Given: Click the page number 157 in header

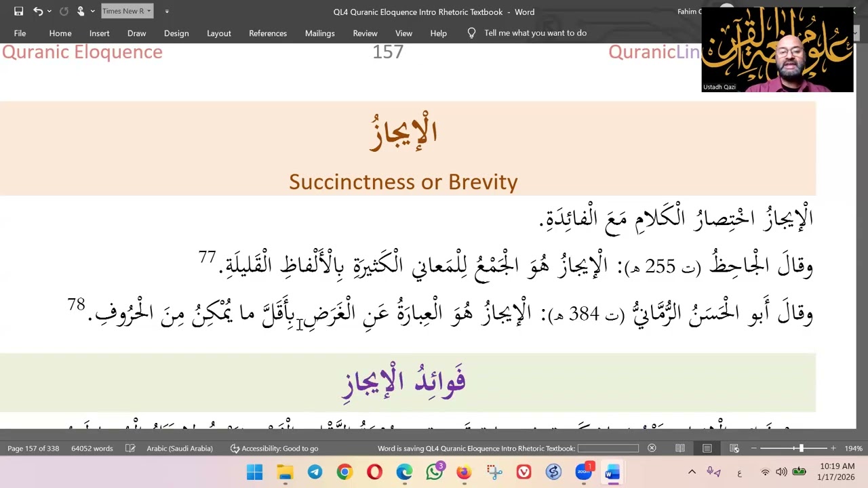Looking at the screenshot, I should tap(388, 52).
